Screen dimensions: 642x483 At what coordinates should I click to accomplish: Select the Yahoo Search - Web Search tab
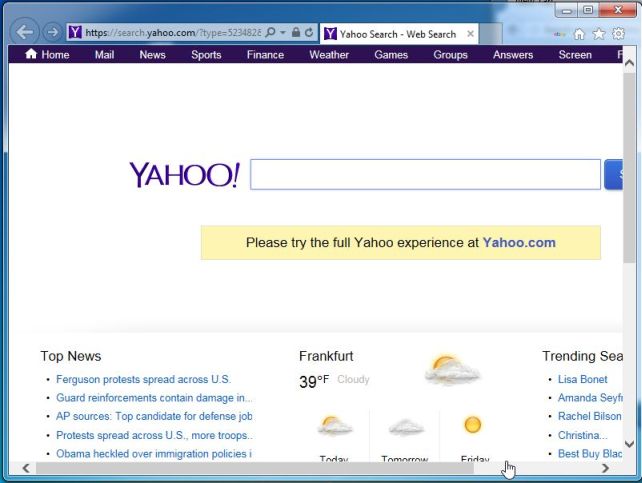[398, 34]
